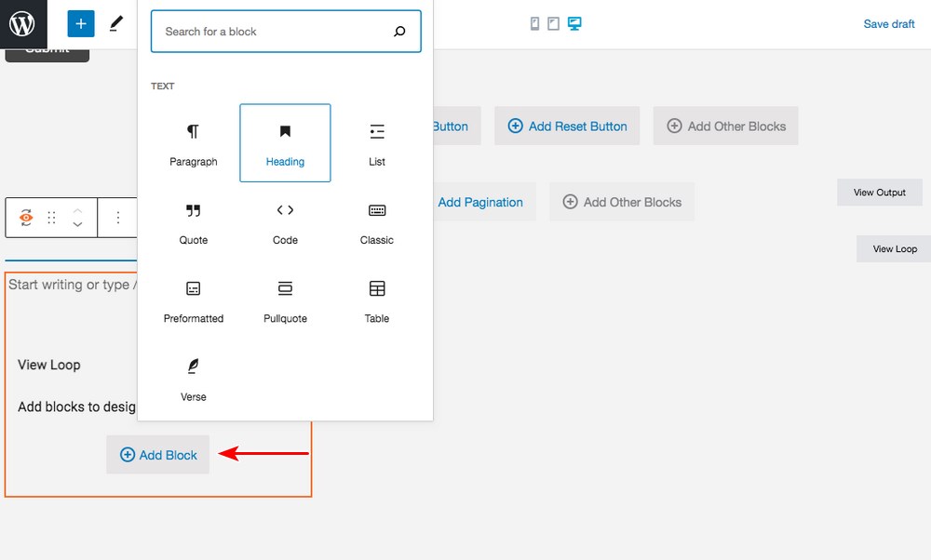Click the Add Reset Button button
Image resolution: width=931 pixels, height=560 pixels.
567,126
